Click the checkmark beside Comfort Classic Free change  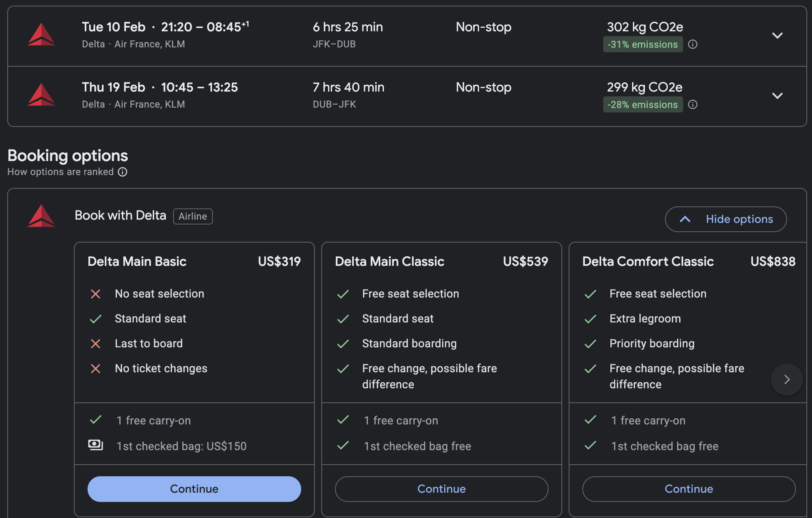point(590,369)
